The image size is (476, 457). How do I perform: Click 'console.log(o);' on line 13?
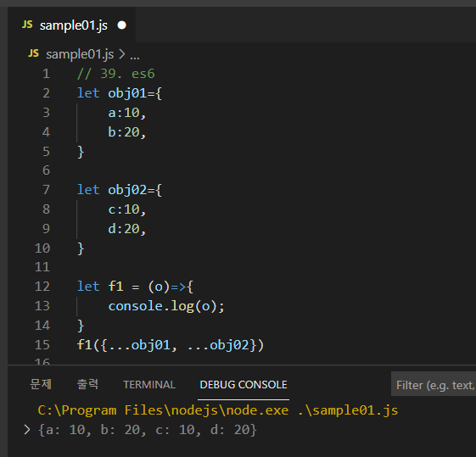[166, 306]
